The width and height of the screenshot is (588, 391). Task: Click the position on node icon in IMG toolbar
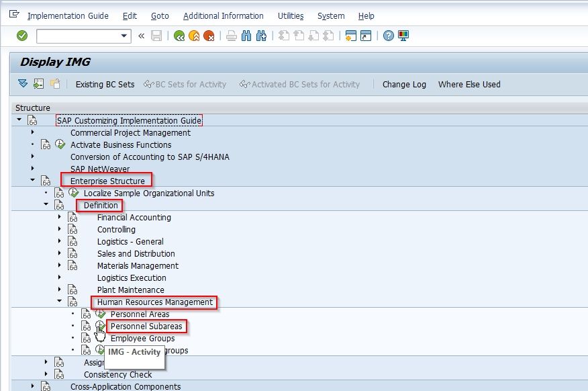(x=39, y=83)
